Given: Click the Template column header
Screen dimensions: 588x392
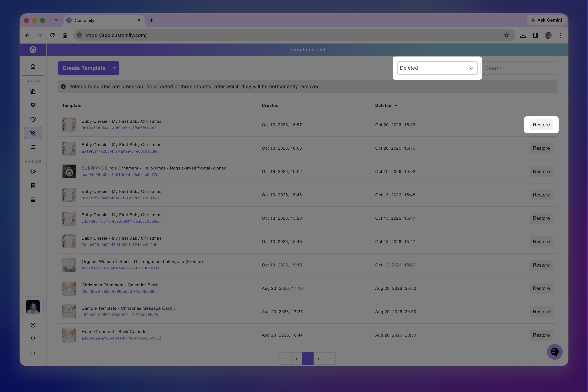Looking at the screenshot, I should (x=72, y=105).
